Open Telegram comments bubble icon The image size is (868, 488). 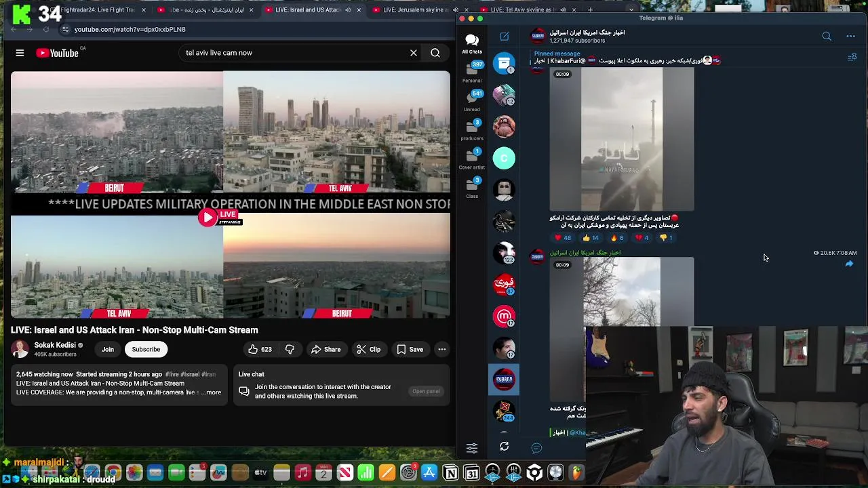[x=536, y=447]
